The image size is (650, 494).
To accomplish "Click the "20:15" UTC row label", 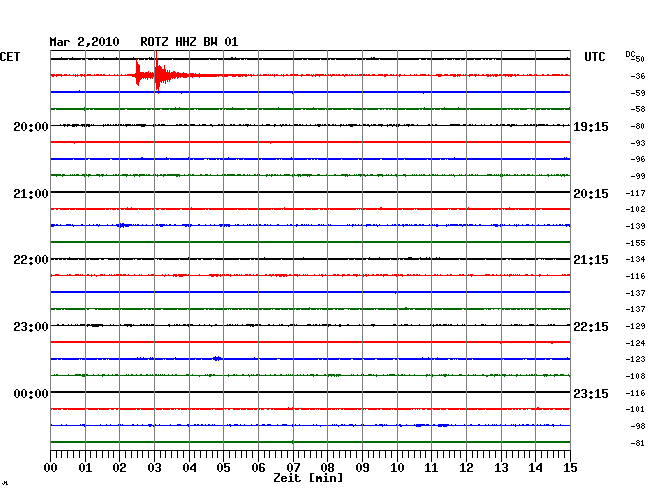I will (591, 194).
